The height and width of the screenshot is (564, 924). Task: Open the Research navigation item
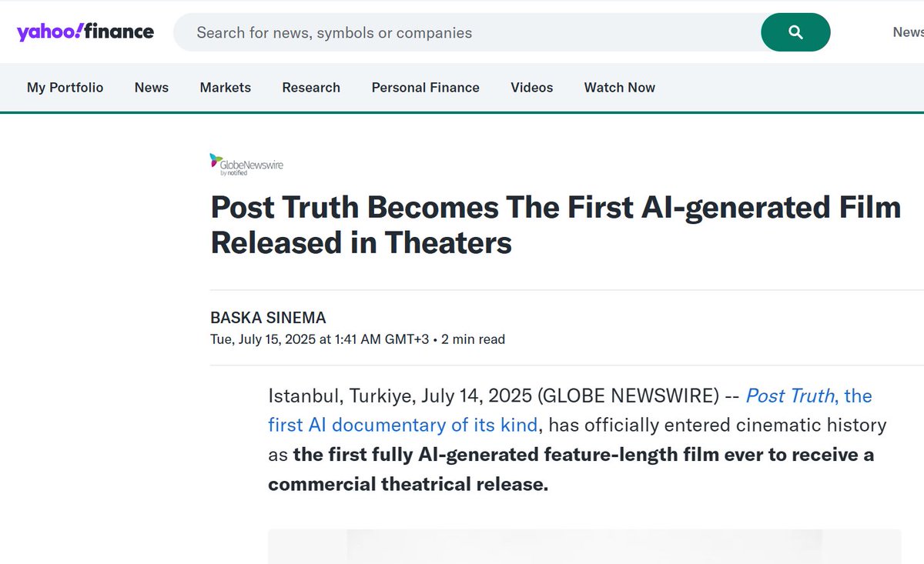pyautogui.click(x=311, y=88)
